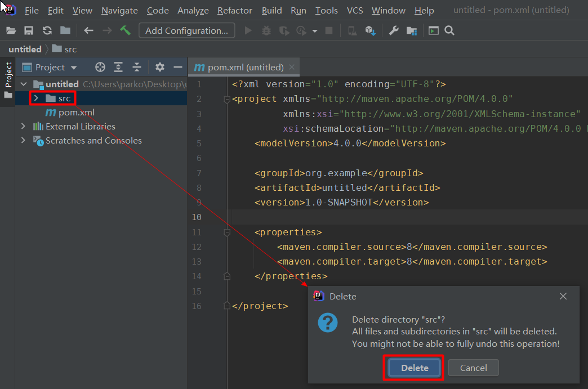Cancel the Delete dialog
The height and width of the screenshot is (389, 588).
click(x=473, y=368)
